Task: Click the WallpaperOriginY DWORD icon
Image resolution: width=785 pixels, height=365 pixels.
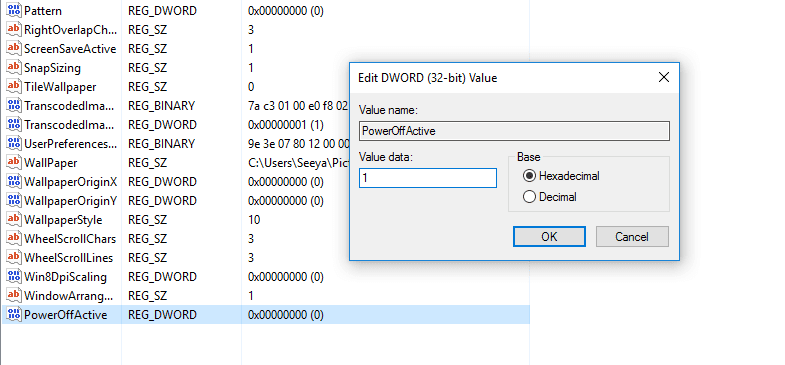Action: pyautogui.click(x=14, y=201)
